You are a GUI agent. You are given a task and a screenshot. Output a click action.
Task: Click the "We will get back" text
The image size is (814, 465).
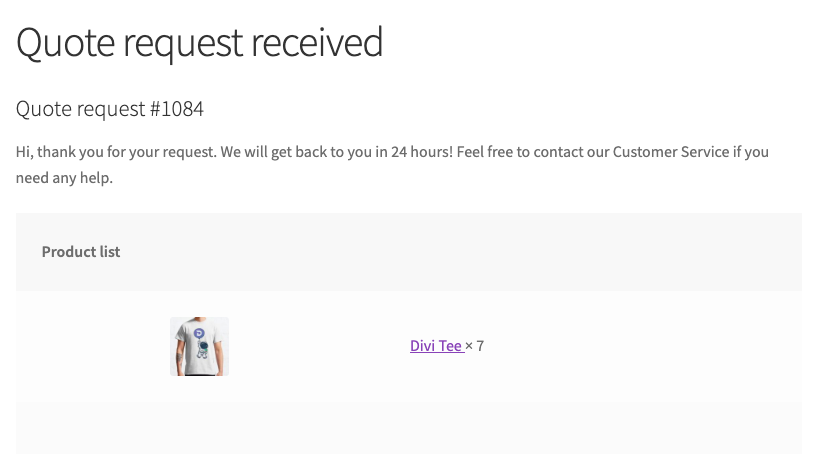pyautogui.click(x=274, y=152)
